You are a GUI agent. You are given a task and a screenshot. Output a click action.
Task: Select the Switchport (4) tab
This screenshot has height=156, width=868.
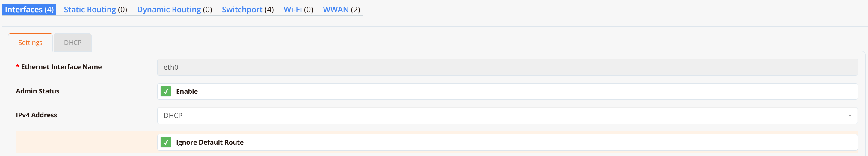point(248,10)
